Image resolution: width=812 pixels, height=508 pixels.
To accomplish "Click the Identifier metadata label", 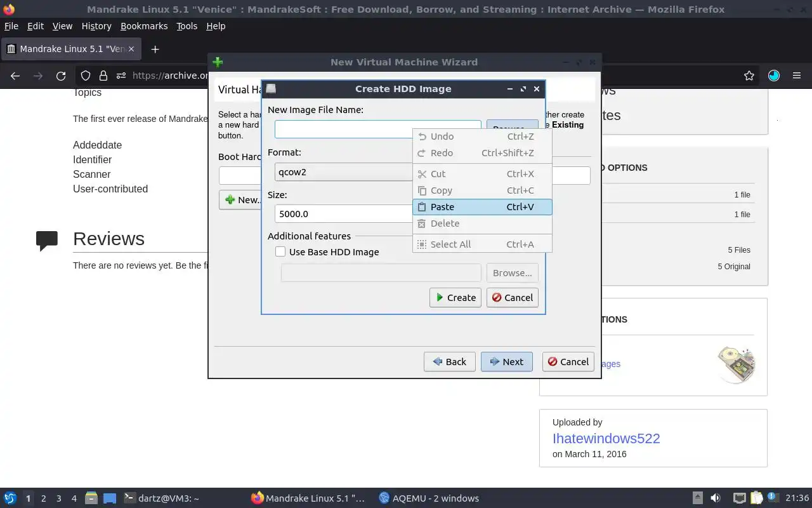I will click(92, 160).
